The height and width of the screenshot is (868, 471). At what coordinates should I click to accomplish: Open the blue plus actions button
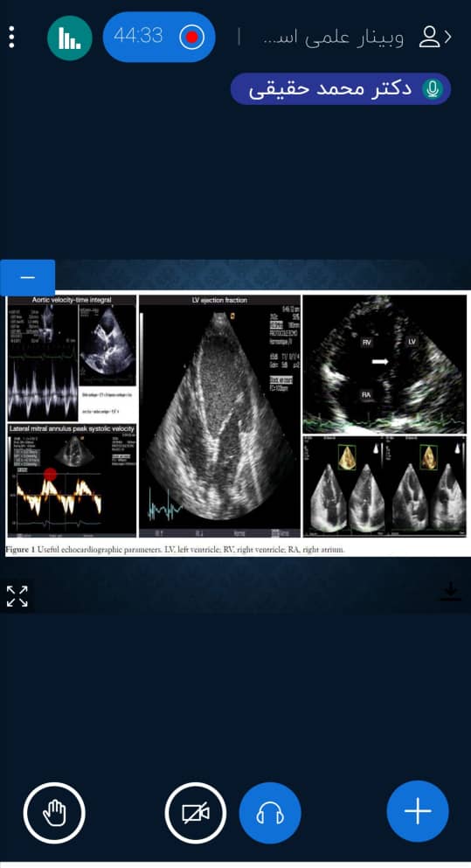[418, 811]
